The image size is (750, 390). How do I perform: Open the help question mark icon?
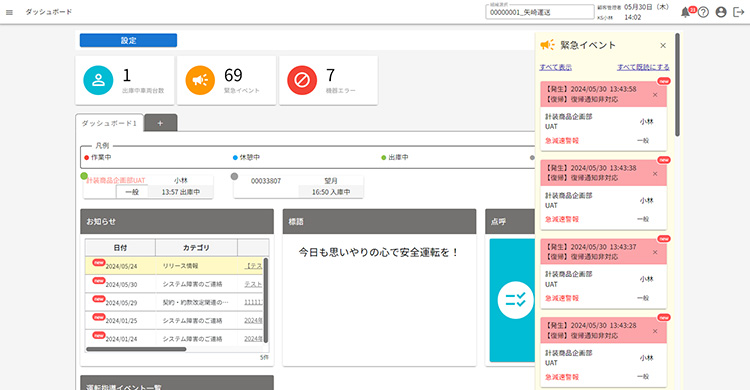point(703,12)
